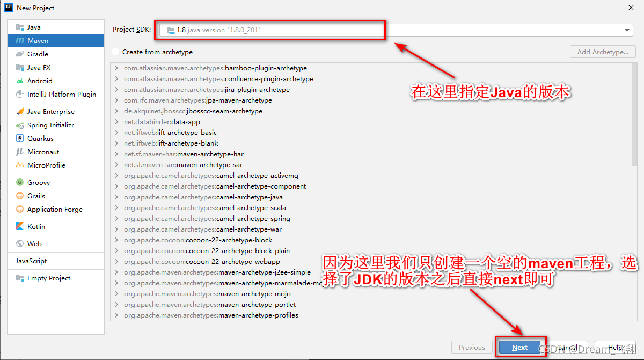644x360 pixels.
Task: Close the New Project dialog
Action: tap(630, 8)
